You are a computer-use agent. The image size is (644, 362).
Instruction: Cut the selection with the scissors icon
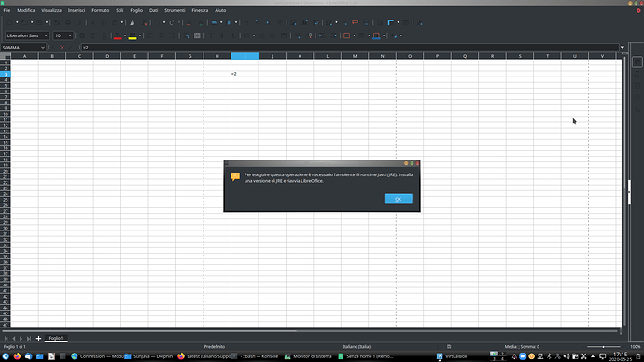pos(92,22)
